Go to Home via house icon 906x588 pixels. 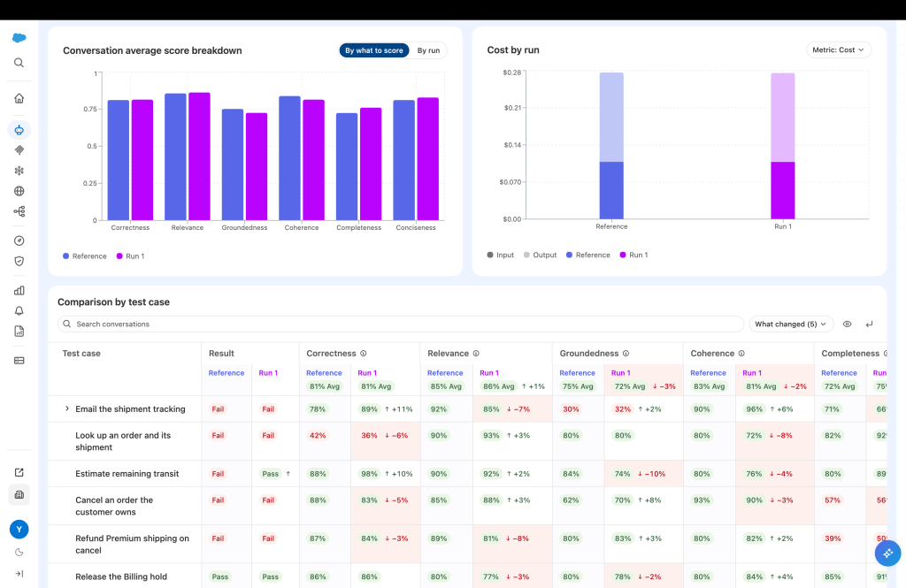[x=19, y=98]
